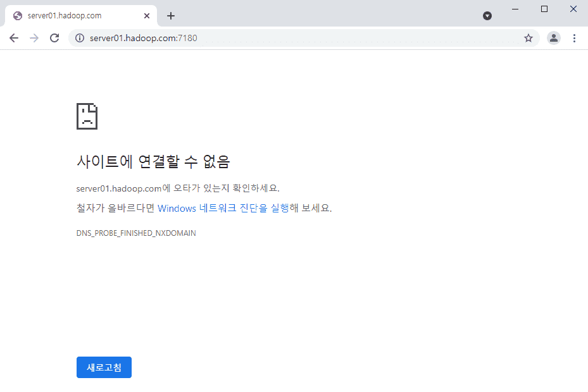
Task: Open the user profile avatar
Action: coord(553,38)
